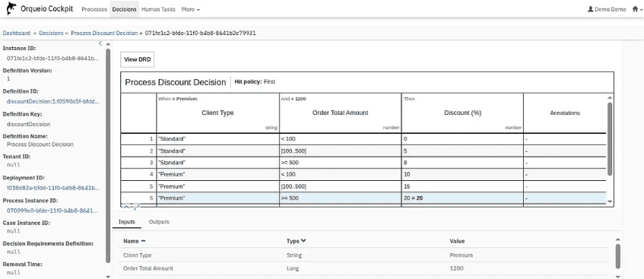Select the Annotations column header

point(565,113)
